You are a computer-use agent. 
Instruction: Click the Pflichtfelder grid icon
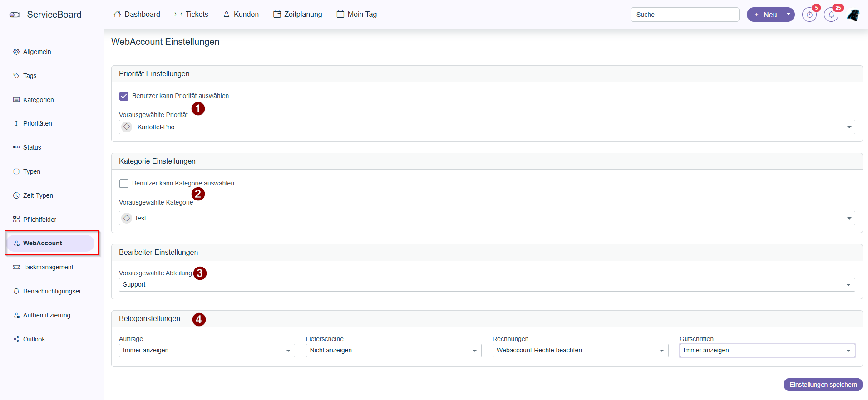tap(16, 220)
